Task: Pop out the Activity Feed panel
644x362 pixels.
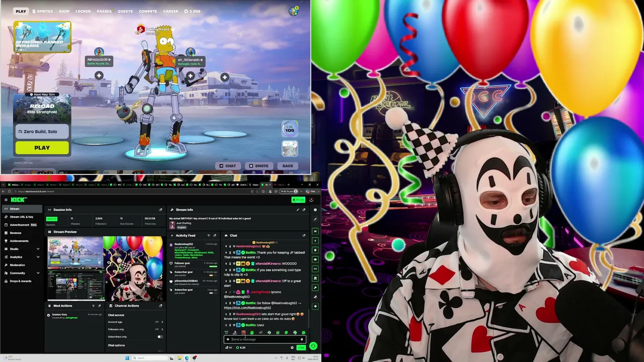Action: tap(214, 235)
